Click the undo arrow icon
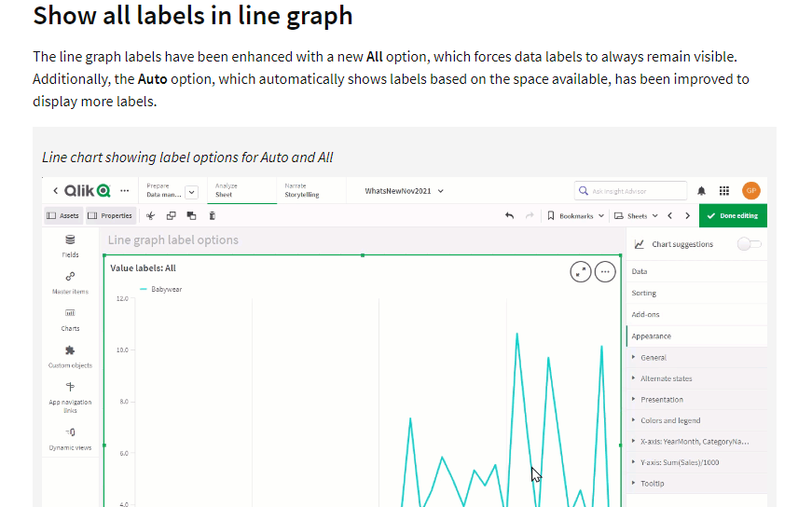 coord(510,216)
